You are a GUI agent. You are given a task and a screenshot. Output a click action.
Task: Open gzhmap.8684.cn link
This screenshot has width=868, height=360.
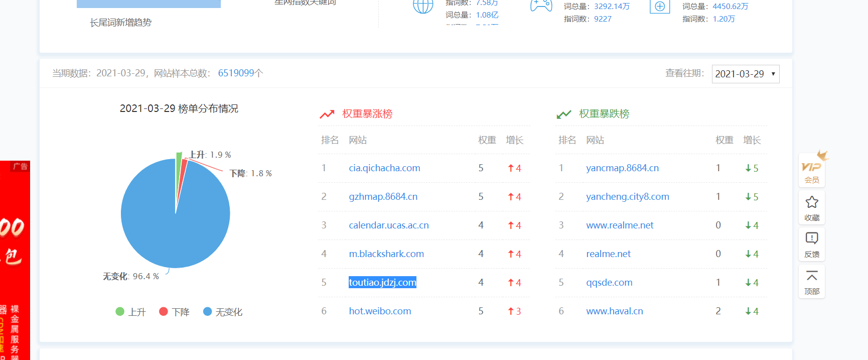click(383, 197)
